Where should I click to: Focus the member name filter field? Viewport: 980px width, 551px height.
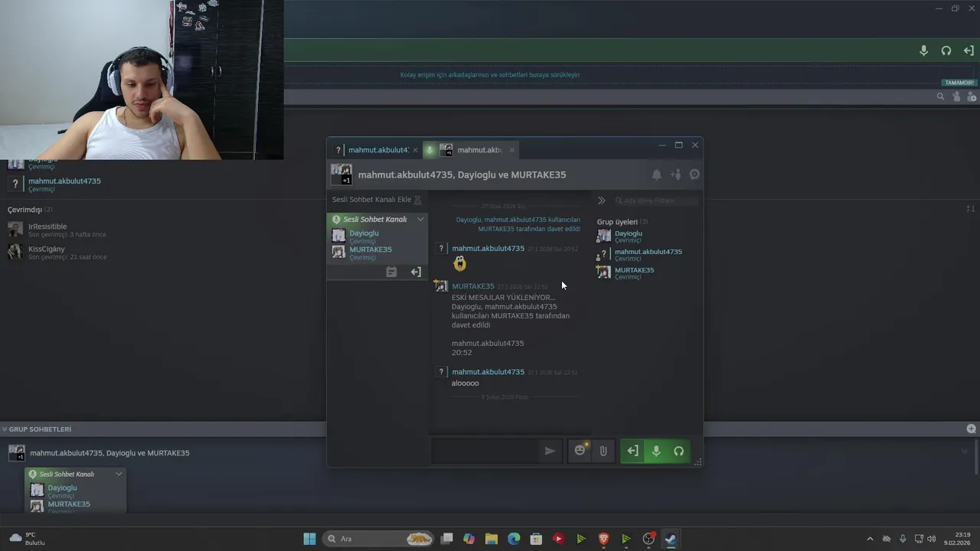point(658,201)
